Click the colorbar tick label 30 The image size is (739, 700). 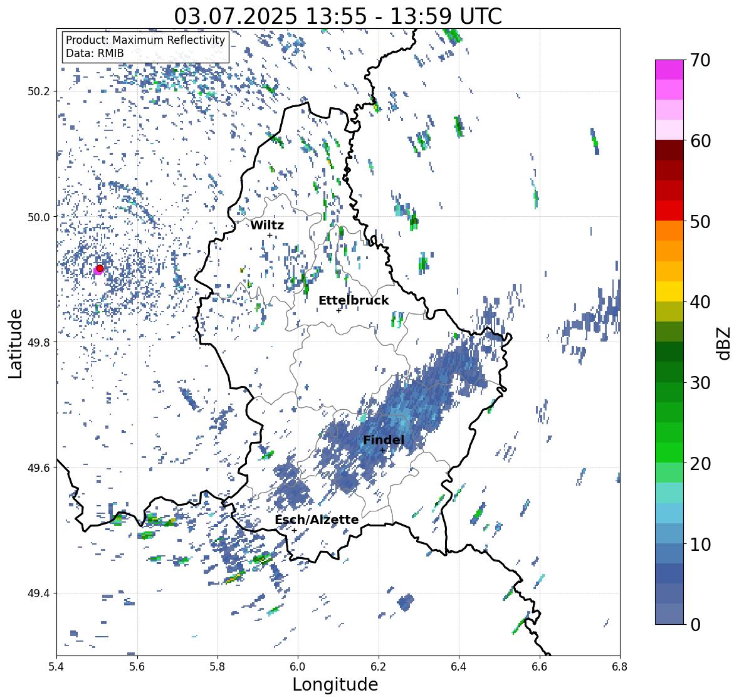click(x=700, y=383)
